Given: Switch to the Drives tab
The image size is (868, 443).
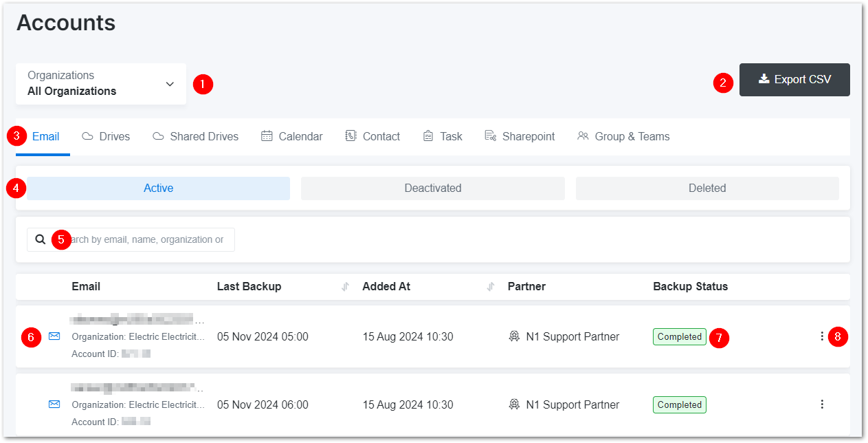Looking at the screenshot, I should tap(106, 136).
